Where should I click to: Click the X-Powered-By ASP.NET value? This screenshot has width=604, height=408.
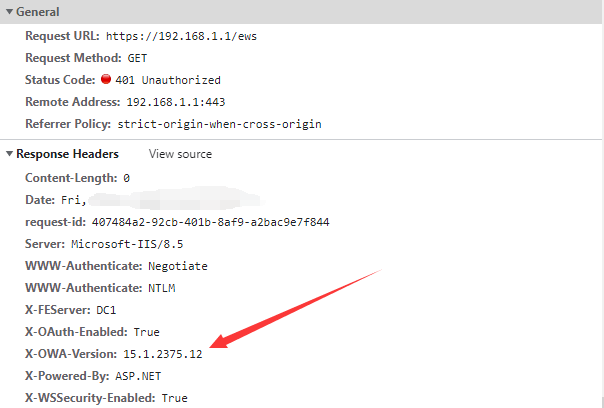coord(138,375)
